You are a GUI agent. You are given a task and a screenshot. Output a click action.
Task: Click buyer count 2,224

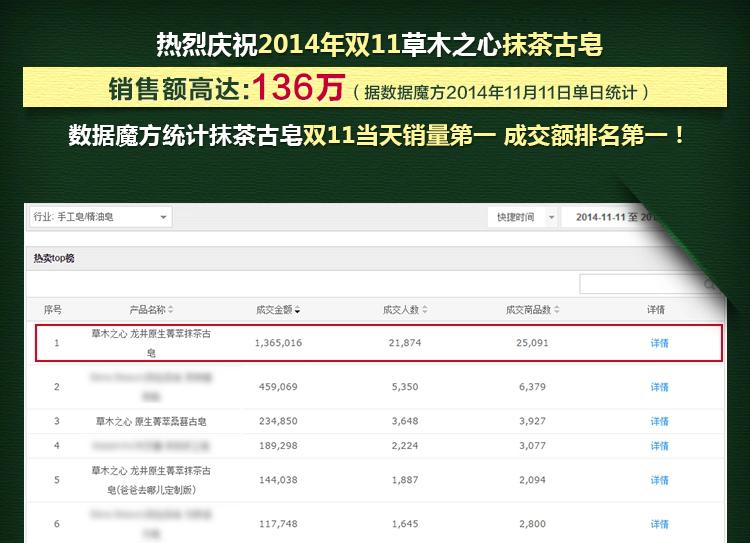click(x=405, y=446)
